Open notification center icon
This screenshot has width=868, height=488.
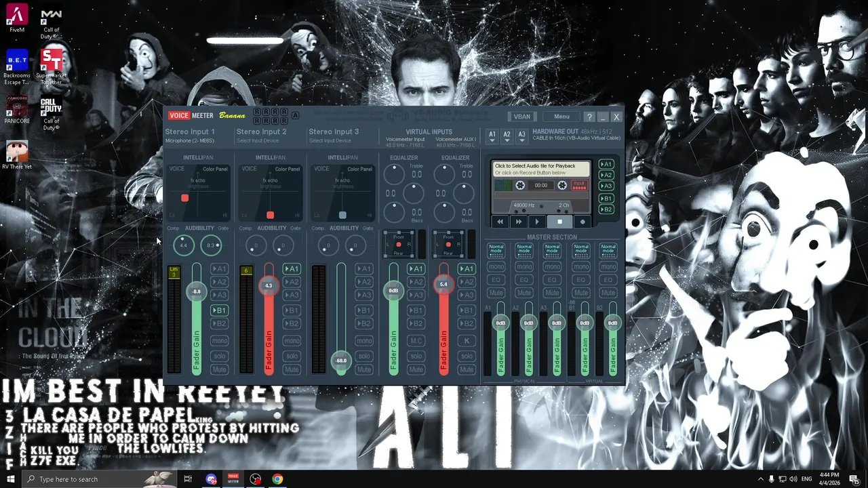click(x=854, y=479)
